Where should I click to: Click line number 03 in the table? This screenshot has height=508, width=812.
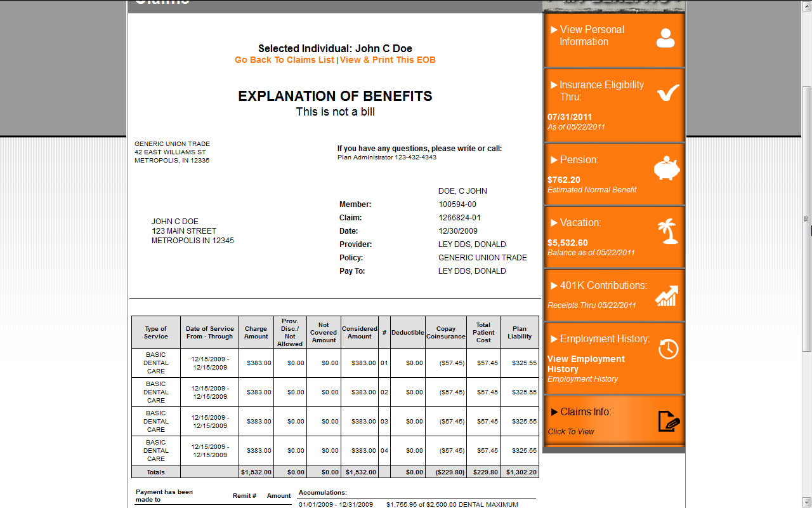(384, 422)
